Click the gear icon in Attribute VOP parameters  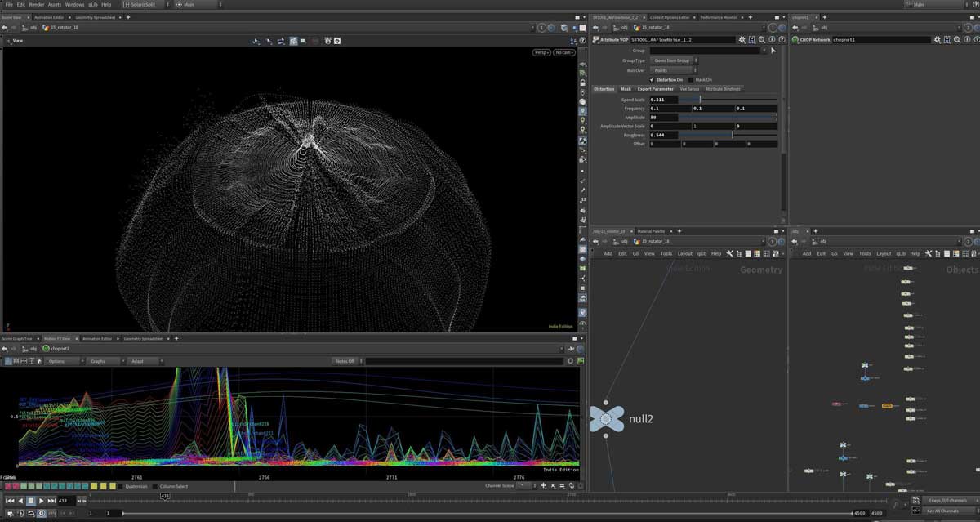pos(742,39)
